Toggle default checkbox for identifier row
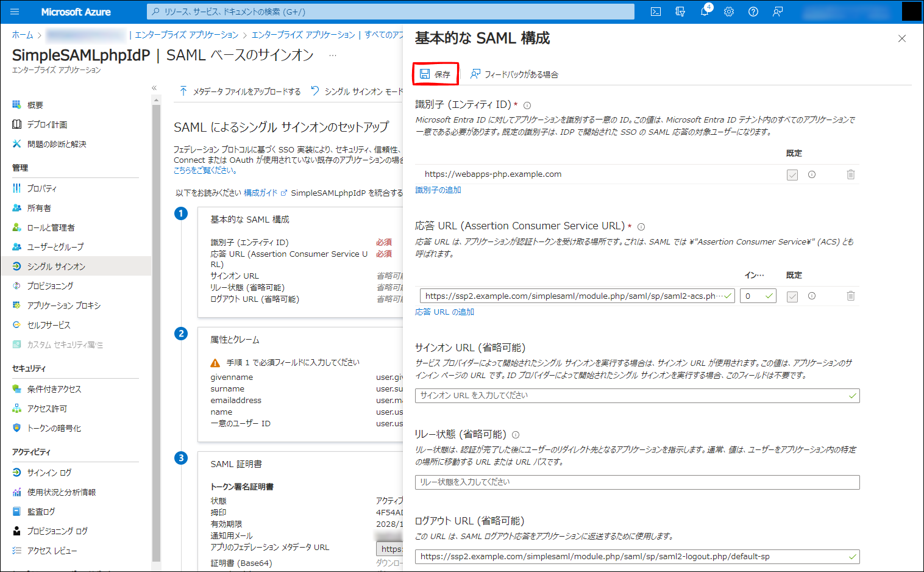Image resolution: width=924 pixels, height=572 pixels. point(792,175)
